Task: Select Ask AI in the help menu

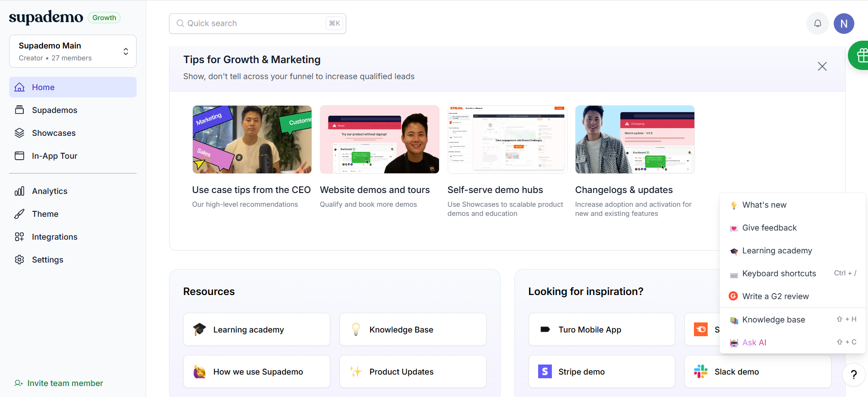Action: 754,343
